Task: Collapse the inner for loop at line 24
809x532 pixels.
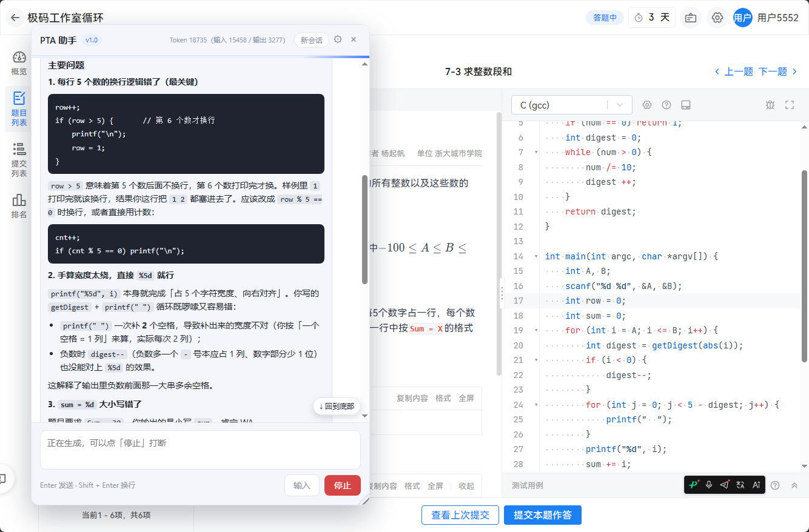Action: click(536, 405)
